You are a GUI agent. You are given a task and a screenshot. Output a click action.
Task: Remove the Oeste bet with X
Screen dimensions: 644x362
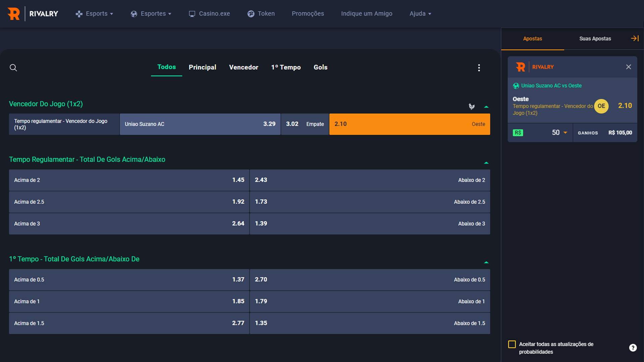pyautogui.click(x=629, y=67)
